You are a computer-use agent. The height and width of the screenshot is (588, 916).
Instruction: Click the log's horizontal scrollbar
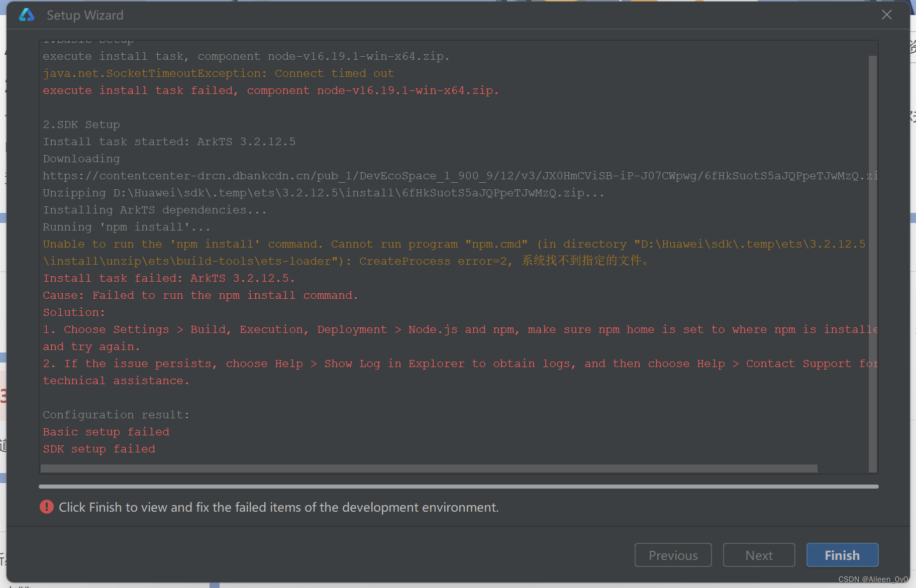click(429, 468)
